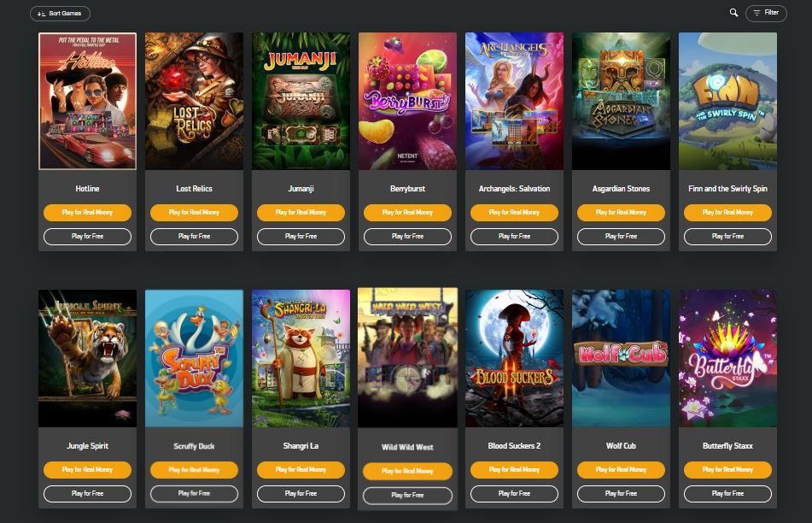Play Shangri La for Free

(301, 493)
